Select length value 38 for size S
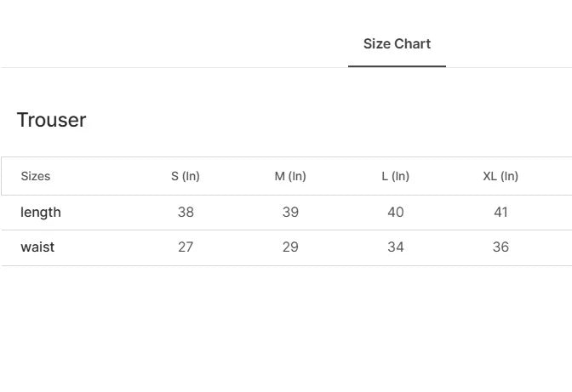The image size is (572, 392). click(186, 212)
